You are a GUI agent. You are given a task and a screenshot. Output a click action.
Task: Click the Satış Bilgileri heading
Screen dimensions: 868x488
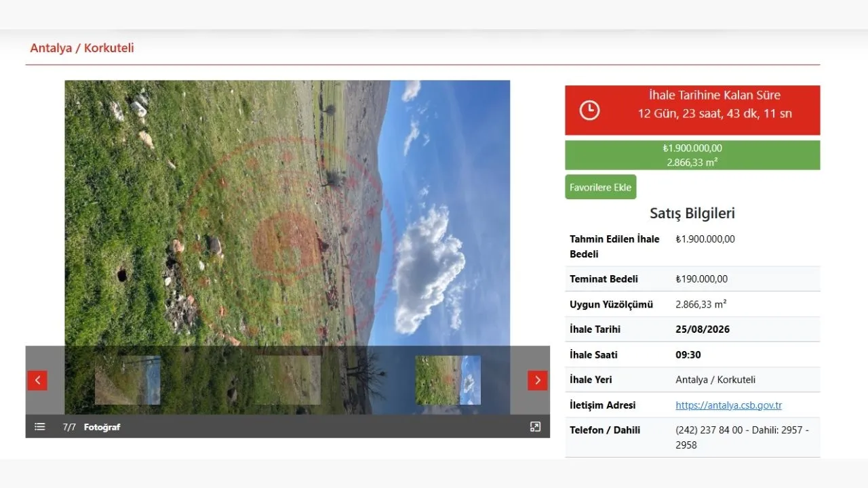point(692,213)
